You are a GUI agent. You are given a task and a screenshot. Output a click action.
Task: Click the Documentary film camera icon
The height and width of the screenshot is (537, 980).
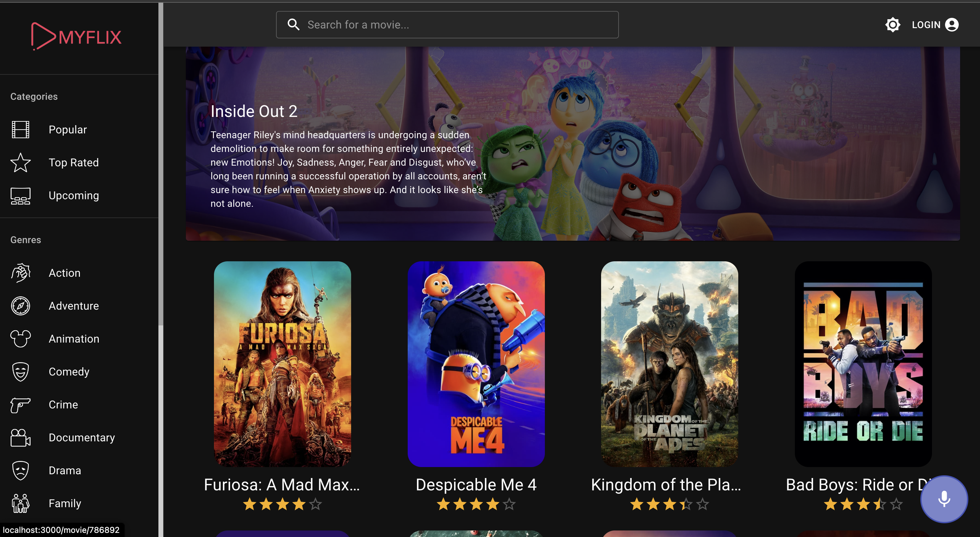(21, 437)
